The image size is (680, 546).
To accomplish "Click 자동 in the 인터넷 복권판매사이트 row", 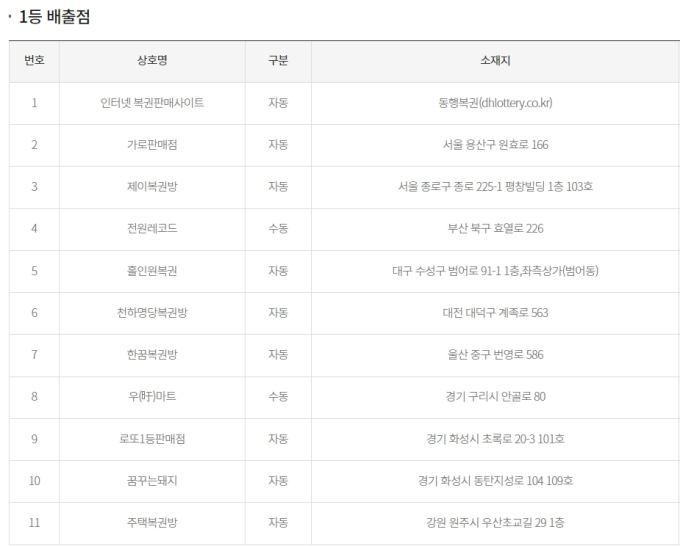I will tap(278, 103).
